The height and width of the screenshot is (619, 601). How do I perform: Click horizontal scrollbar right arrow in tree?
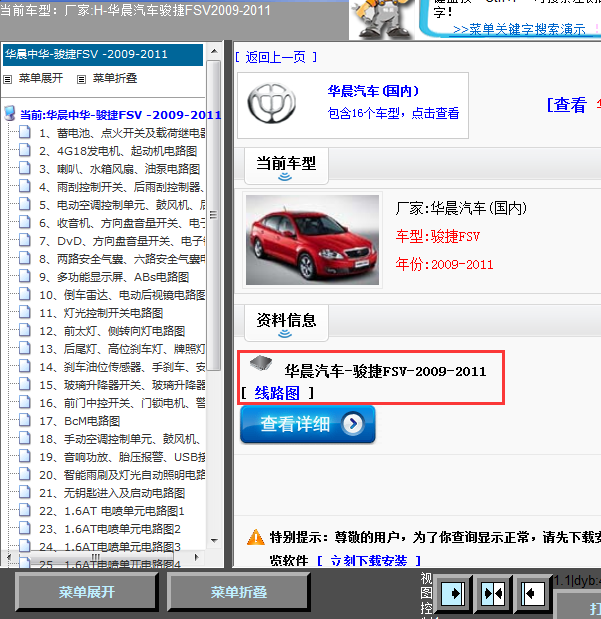196,557
